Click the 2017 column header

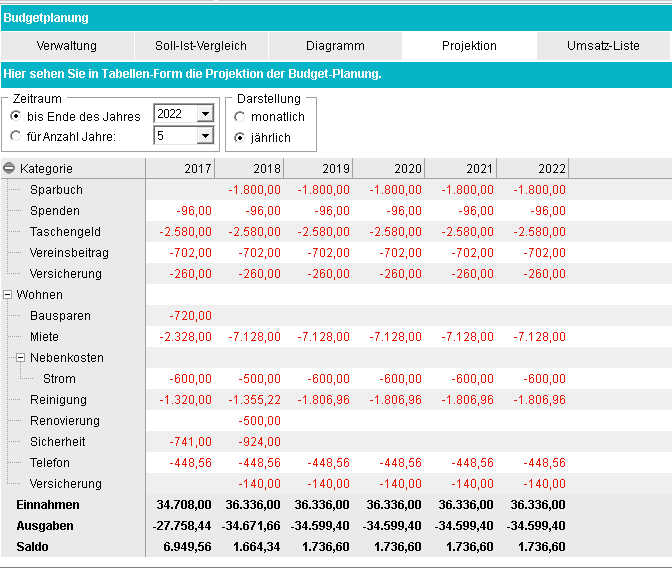180,168
